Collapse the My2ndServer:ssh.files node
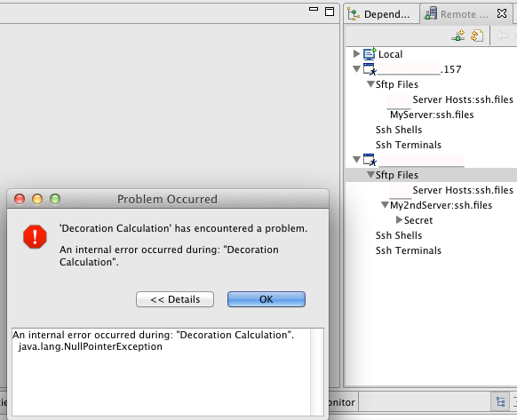The height and width of the screenshot is (420, 517). click(385, 205)
